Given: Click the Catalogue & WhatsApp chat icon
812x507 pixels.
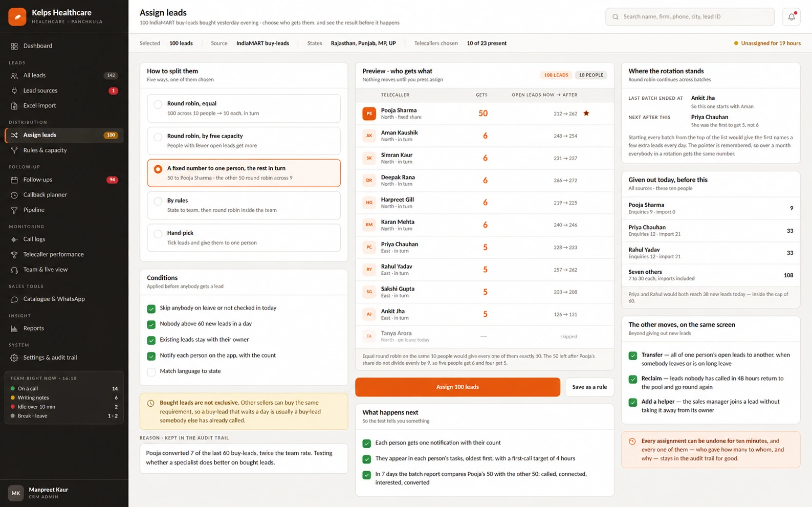Looking at the screenshot, I should tap(14, 299).
